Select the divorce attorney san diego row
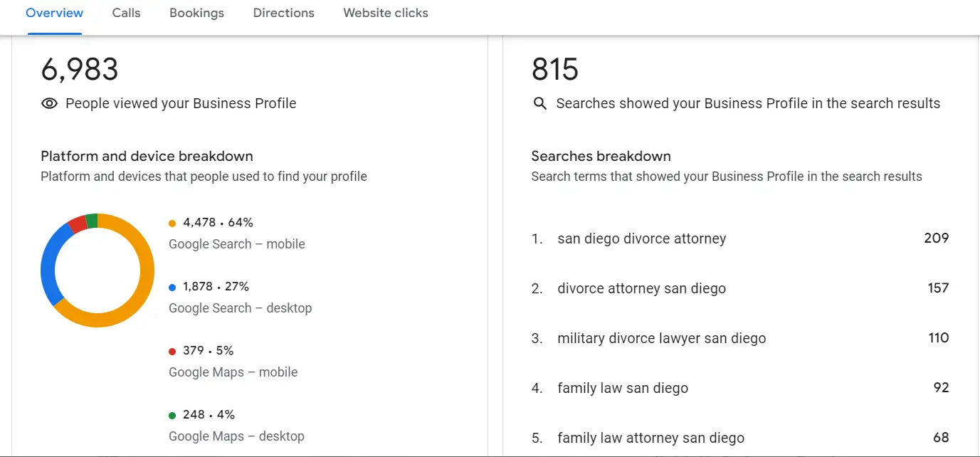Screen dimensions: 980x457 [x=642, y=288]
